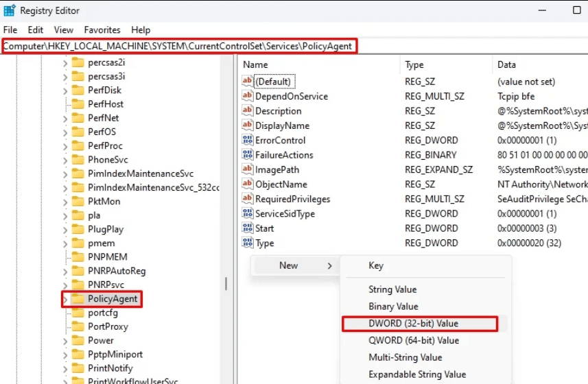Select the PerfProc tree item label
588x384 pixels.
105,146
